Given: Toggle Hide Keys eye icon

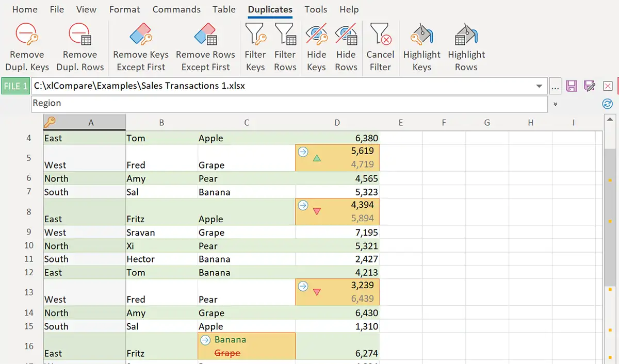Looking at the screenshot, I should 316,35.
